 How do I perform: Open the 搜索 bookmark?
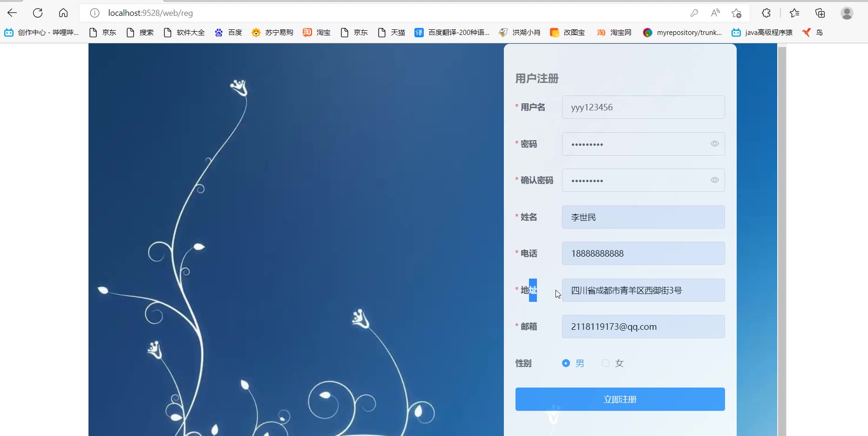(140, 32)
